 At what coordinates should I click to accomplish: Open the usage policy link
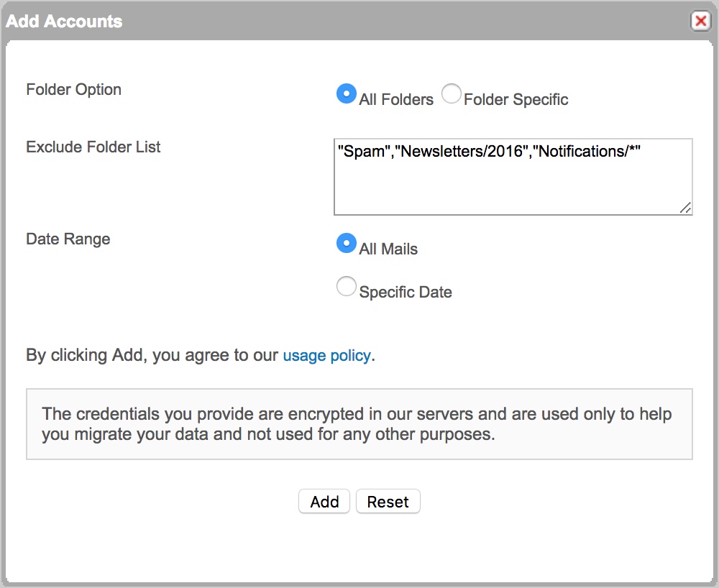click(x=326, y=355)
